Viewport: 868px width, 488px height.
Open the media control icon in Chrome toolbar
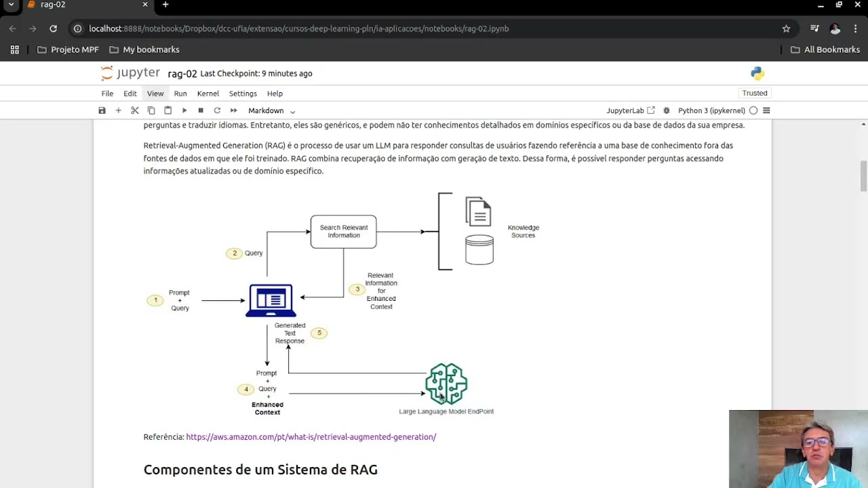point(814,28)
